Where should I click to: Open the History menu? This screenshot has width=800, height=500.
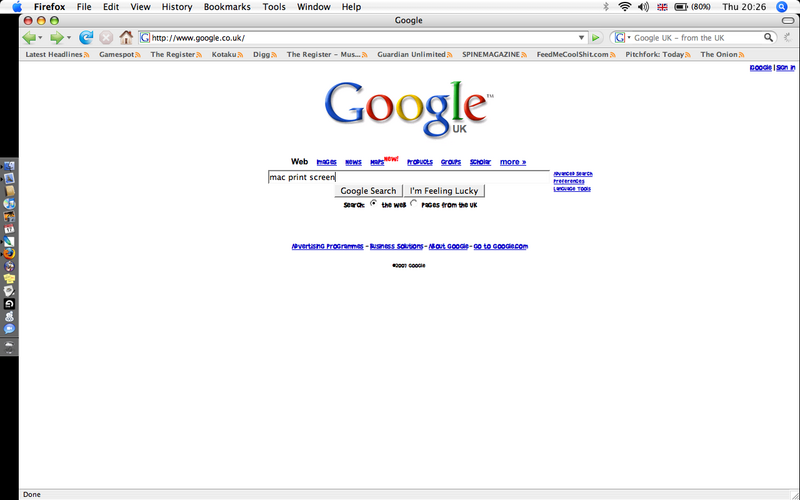point(177,7)
